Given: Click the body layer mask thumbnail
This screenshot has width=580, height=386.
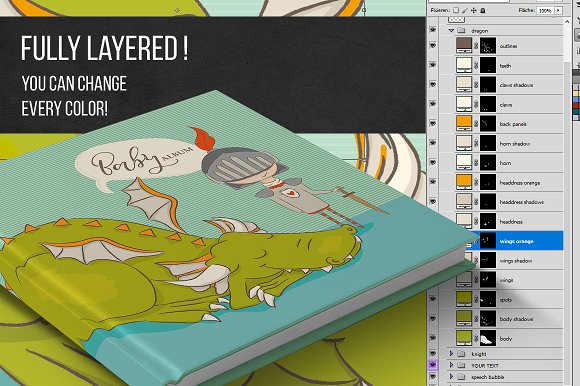Looking at the screenshot, I should [488, 338].
